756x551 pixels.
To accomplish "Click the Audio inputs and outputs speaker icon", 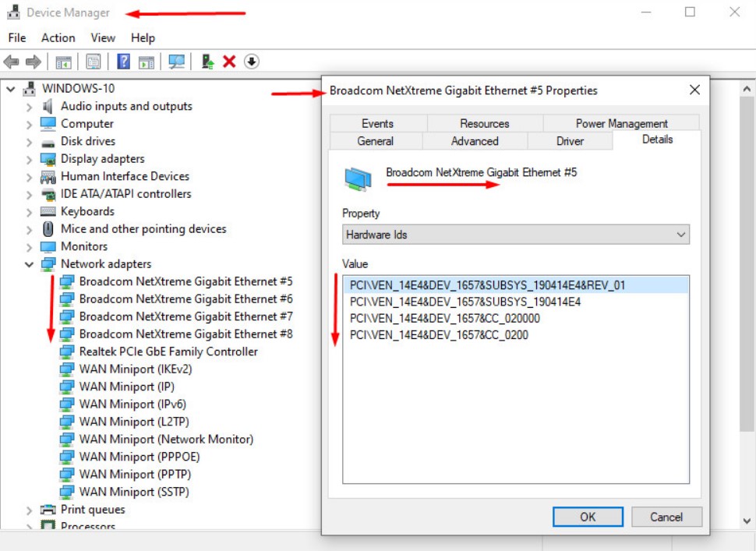I will [48, 106].
